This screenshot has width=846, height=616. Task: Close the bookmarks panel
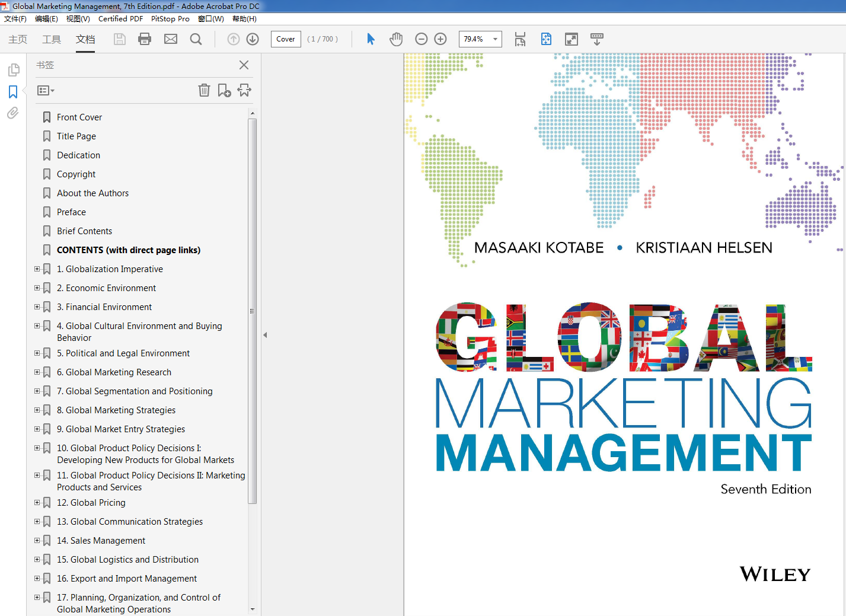coord(244,65)
